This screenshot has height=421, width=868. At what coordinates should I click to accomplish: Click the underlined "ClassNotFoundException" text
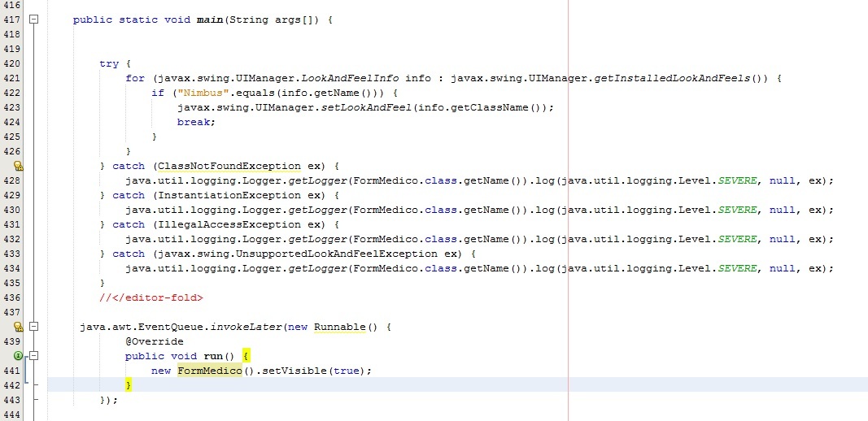tap(229, 166)
